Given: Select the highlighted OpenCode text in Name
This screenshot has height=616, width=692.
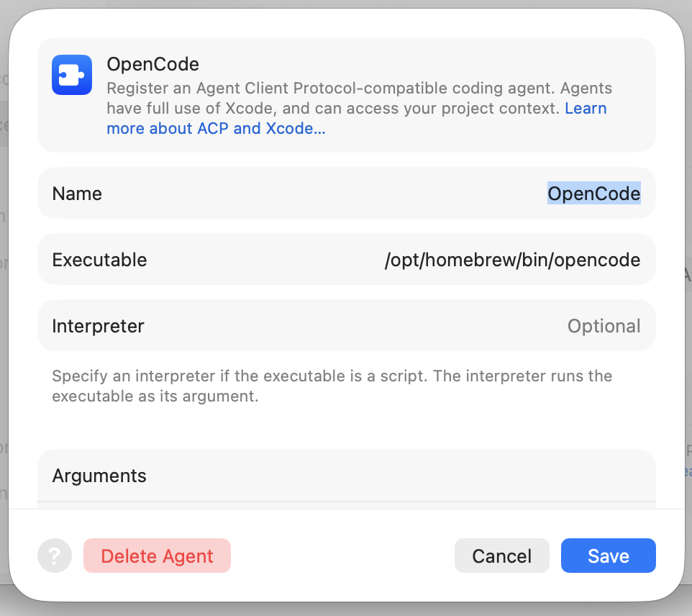Looking at the screenshot, I should (594, 194).
